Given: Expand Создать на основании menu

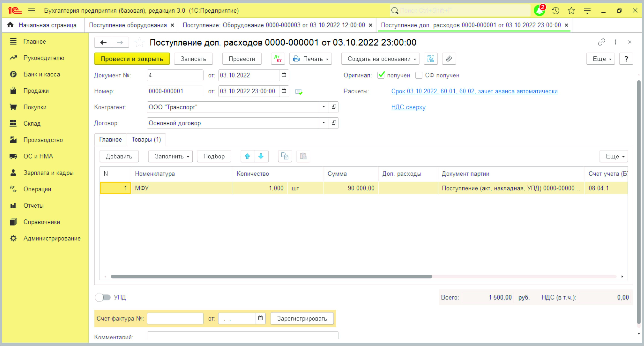Looking at the screenshot, I should [x=380, y=59].
